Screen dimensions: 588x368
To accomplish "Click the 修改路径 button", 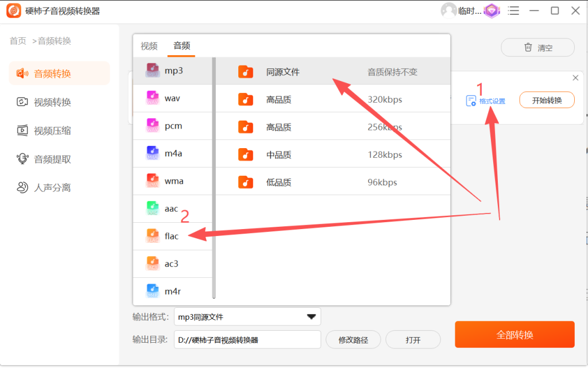I will pyautogui.click(x=353, y=340).
